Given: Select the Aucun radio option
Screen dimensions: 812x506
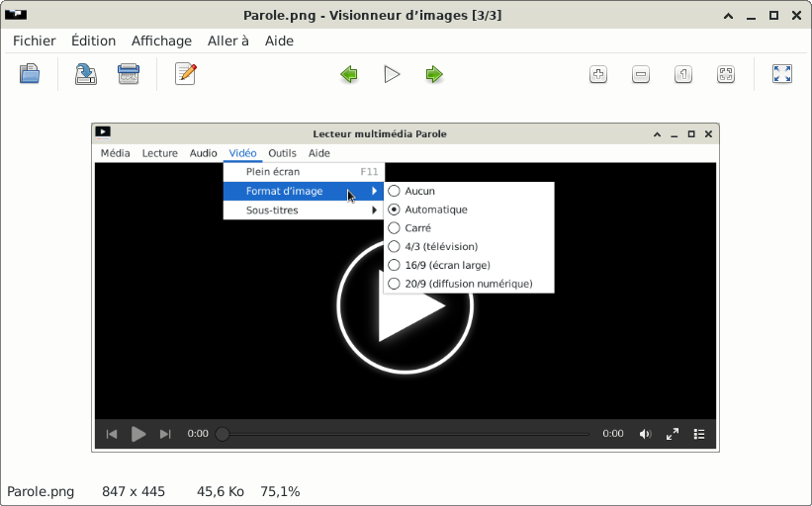Looking at the screenshot, I should coord(394,191).
